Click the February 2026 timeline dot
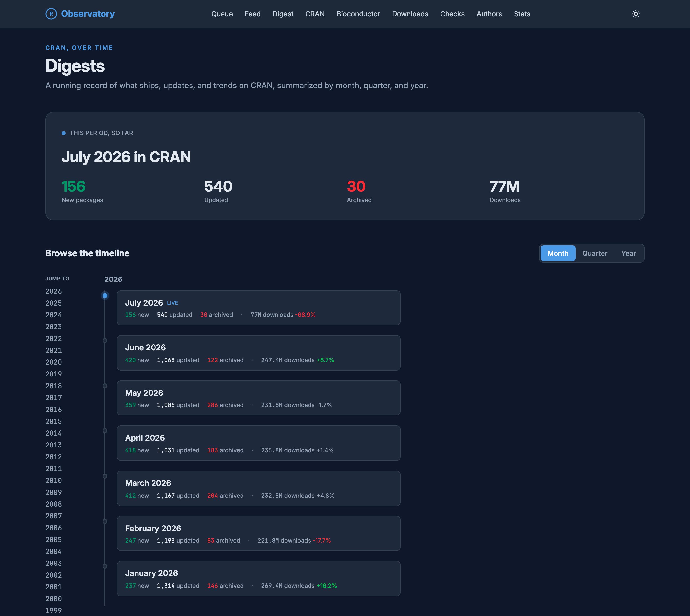690x616 pixels. tap(105, 522)
